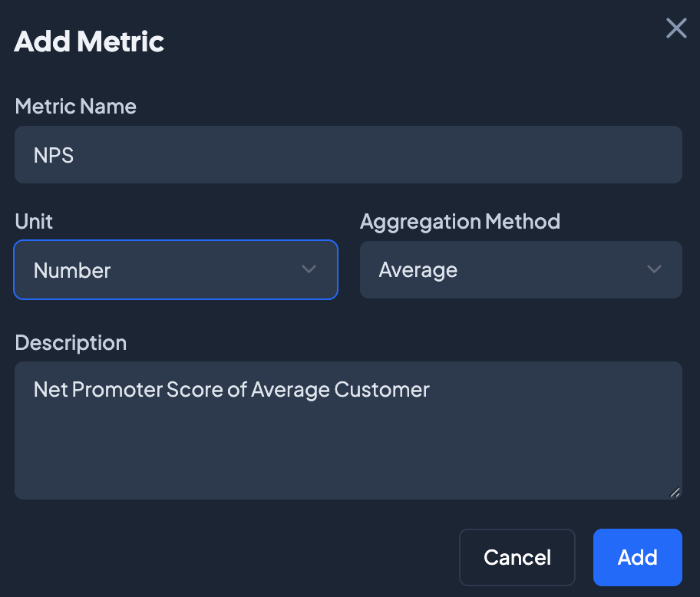Click the Description field label
Viewport: 700px width, 597px height.
tap(71, 342)
